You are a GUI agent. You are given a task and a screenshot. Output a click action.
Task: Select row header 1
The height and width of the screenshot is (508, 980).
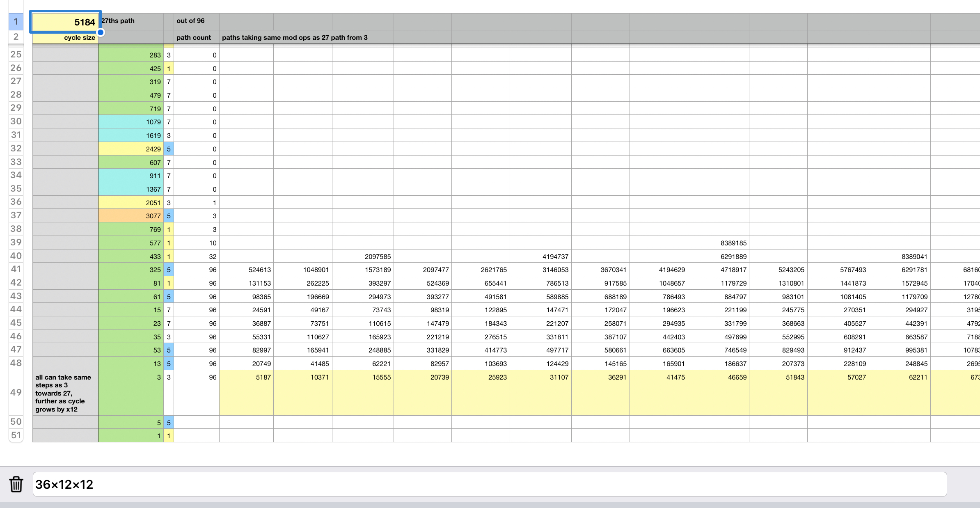(x=16, y=21)
